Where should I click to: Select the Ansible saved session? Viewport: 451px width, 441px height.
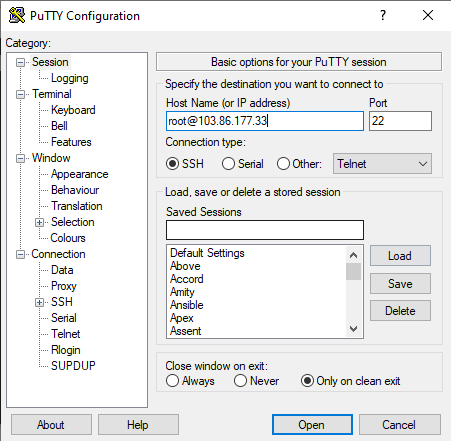[x=187, y=305]
